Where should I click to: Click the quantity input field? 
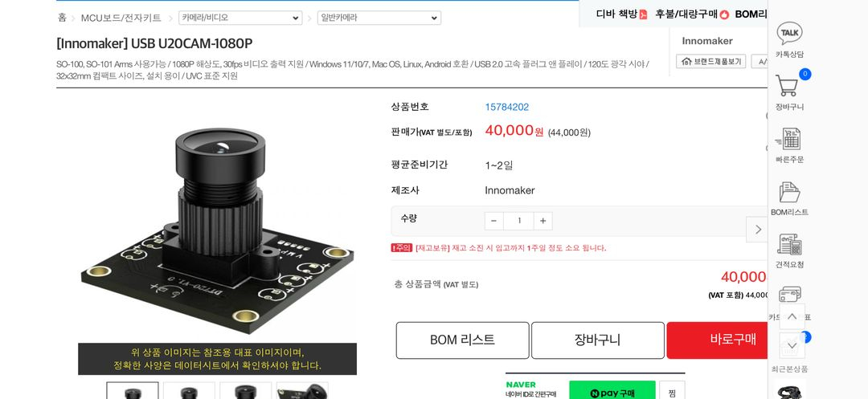(518, 221)
